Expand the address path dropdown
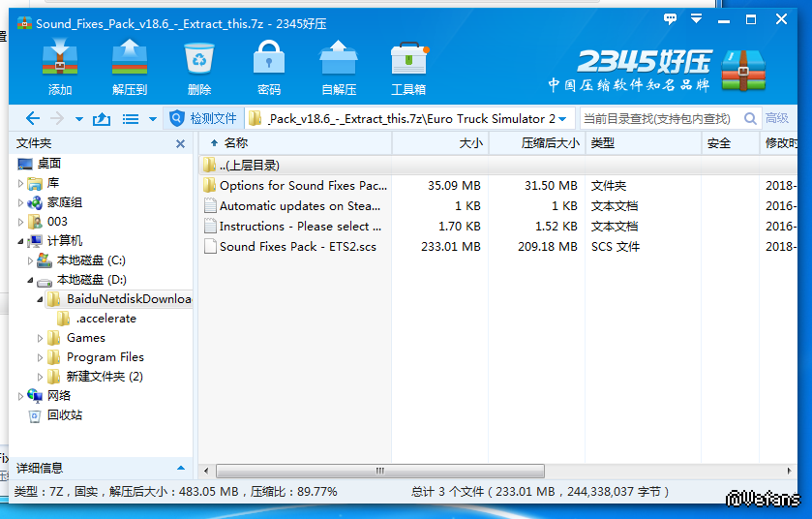 tap(562, 119)
